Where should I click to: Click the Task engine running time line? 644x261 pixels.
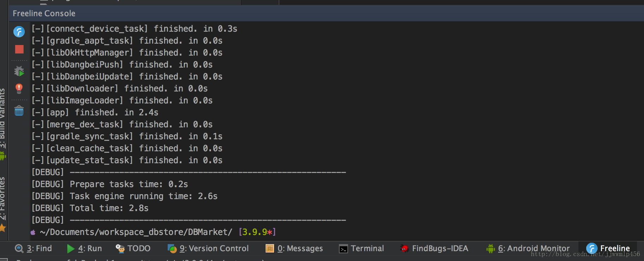tap(124, 196)
